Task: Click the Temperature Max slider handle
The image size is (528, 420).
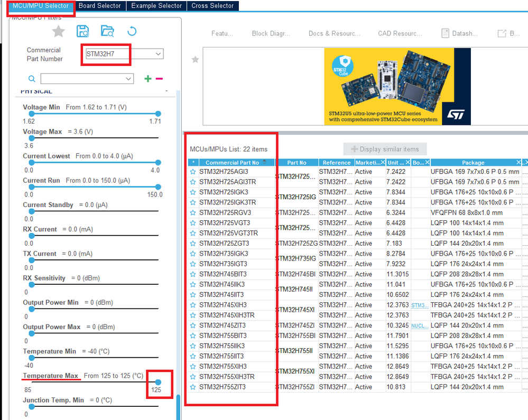Action: 158,382
